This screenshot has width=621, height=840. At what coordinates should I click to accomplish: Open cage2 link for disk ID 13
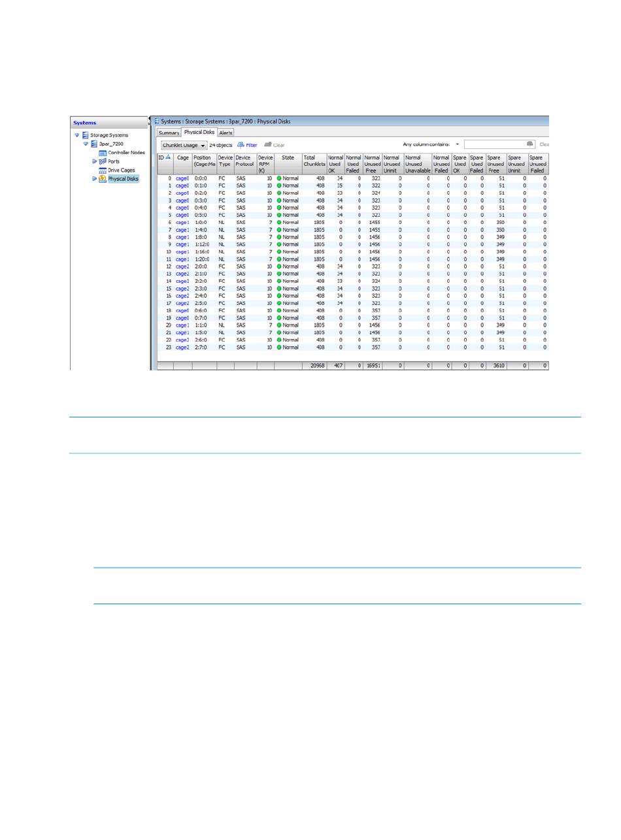pos(182,274)
